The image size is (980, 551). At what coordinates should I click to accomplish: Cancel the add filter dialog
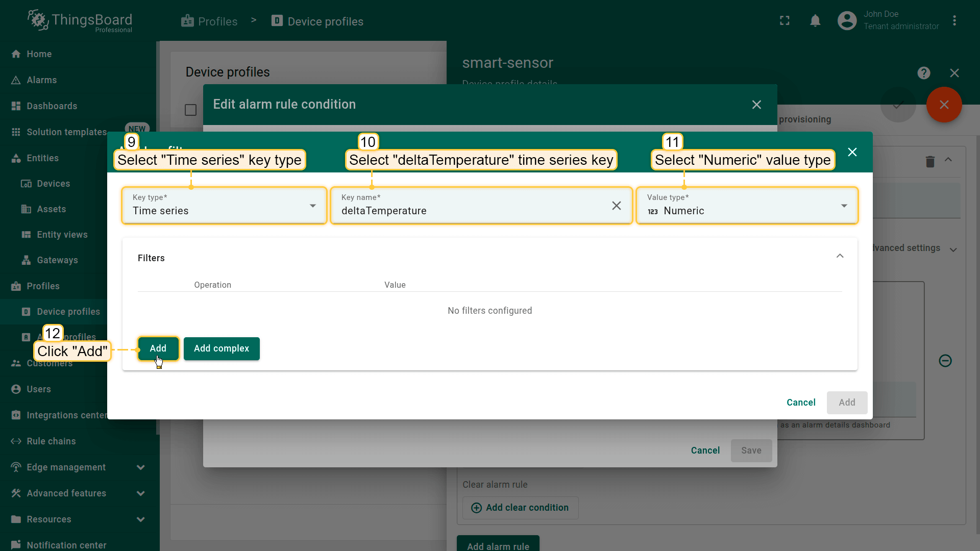click(x=800, y=403)
